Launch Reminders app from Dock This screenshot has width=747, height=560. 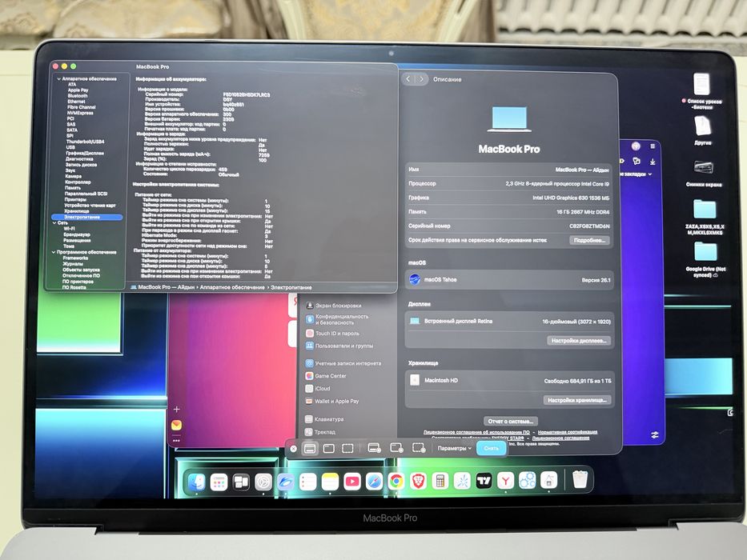(307, 482)
